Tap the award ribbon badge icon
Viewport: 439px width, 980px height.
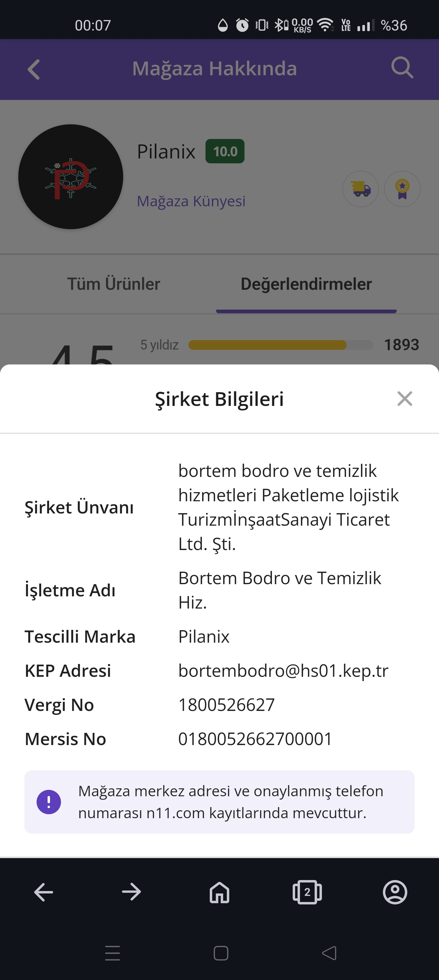coord(402,189)
